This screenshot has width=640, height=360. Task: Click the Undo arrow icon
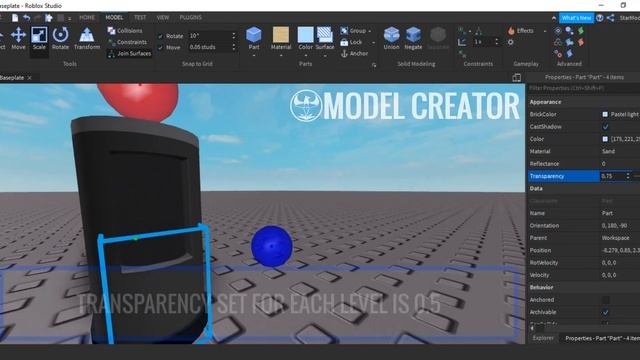tap(27, 18)
